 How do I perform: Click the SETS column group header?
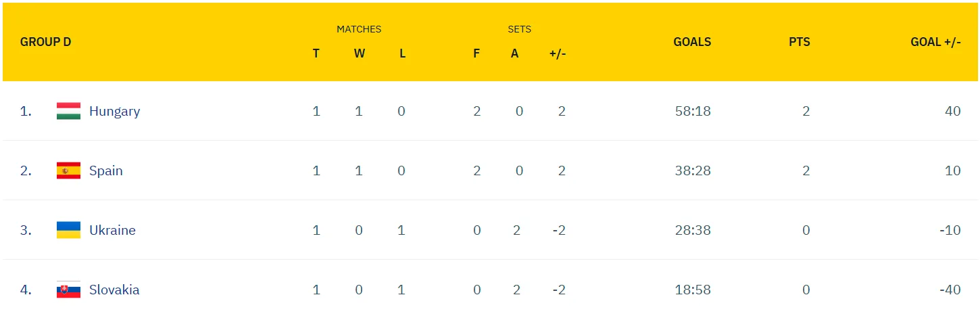520,29
